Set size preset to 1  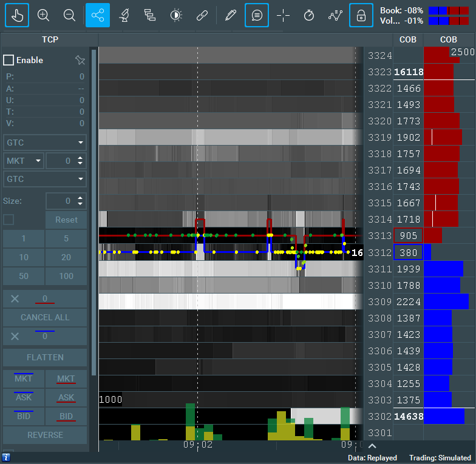coord(24,238)
